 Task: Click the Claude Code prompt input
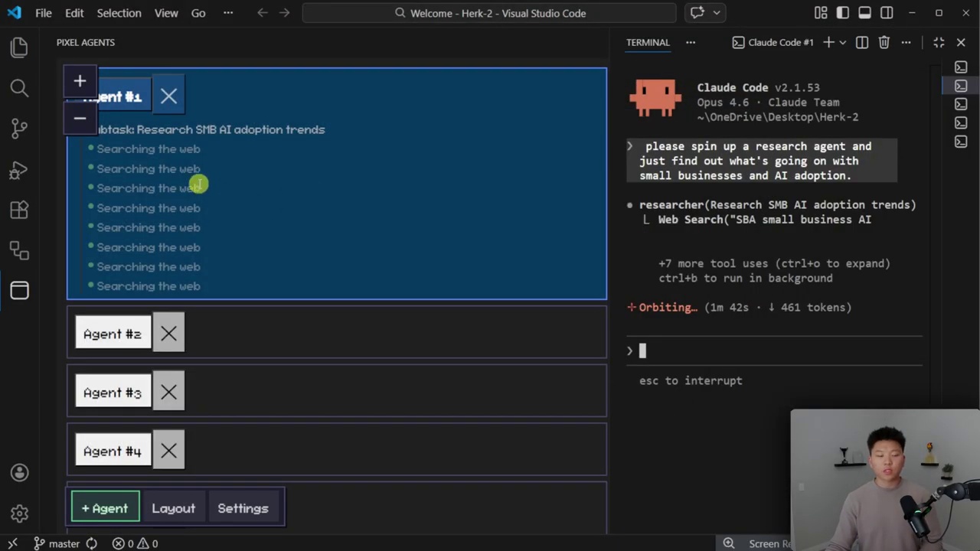(775, 351)
